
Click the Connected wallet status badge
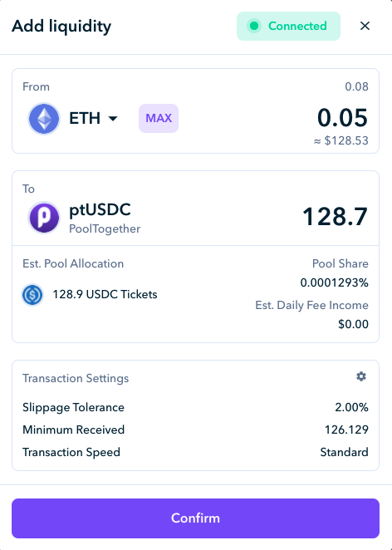pyautogui.click(x=288, y=26)
